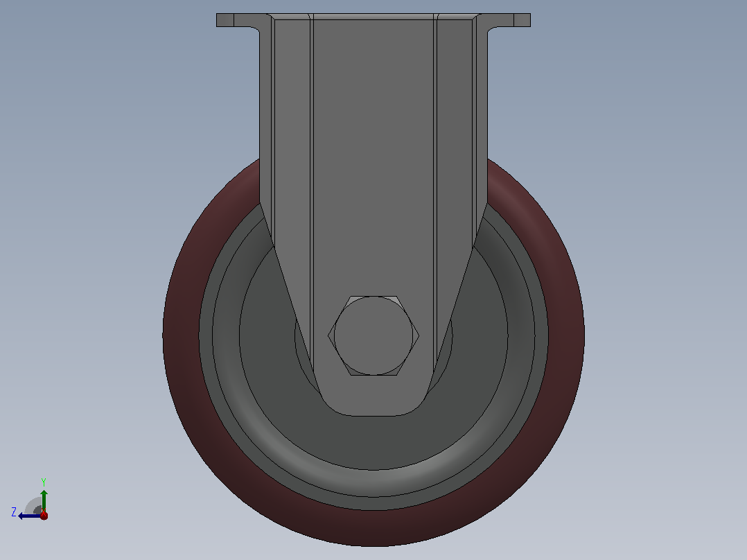Click the blue Z axis arrow of the triad

pyautogui.click(x=29, y=516)
